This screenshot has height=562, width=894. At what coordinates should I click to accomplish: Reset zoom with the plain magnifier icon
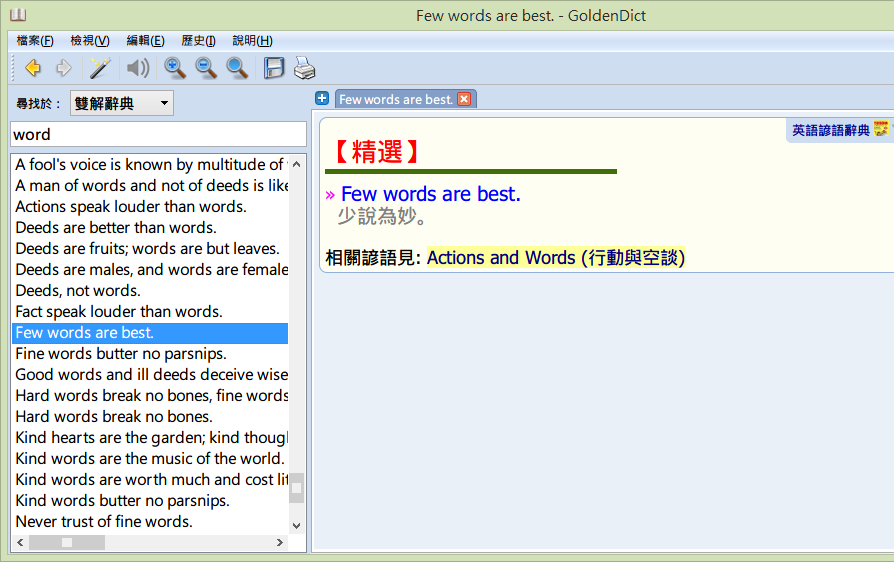237,68
